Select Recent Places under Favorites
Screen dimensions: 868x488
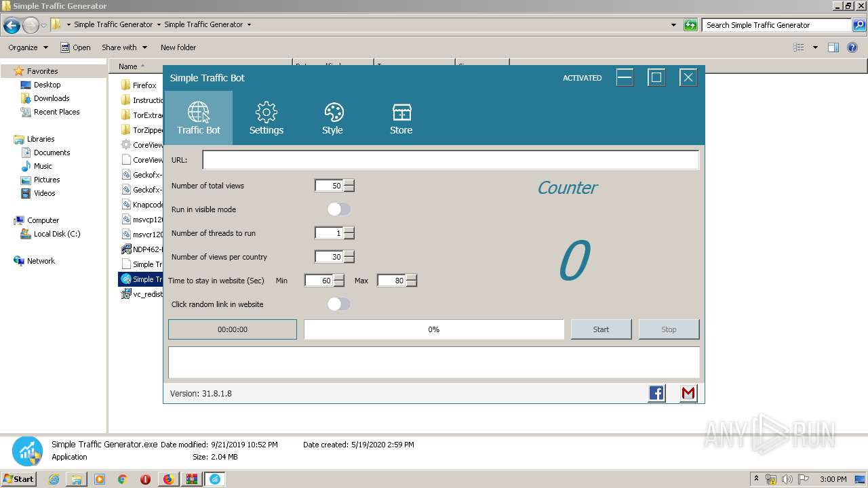click(x=56, y=112)
